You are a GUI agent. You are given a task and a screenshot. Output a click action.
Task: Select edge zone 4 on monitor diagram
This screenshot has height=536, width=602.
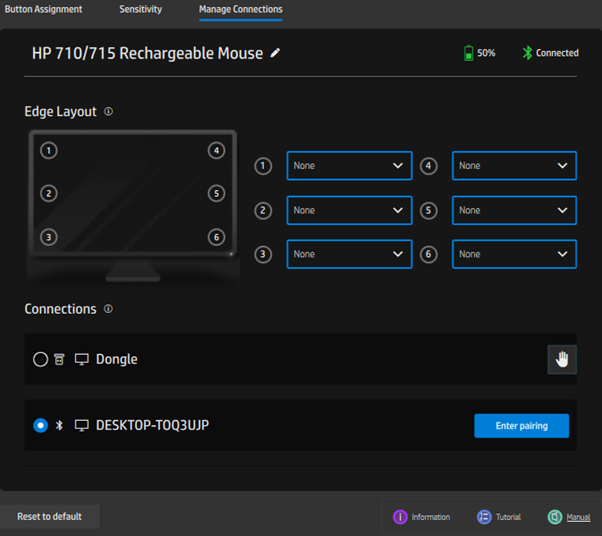216,151
